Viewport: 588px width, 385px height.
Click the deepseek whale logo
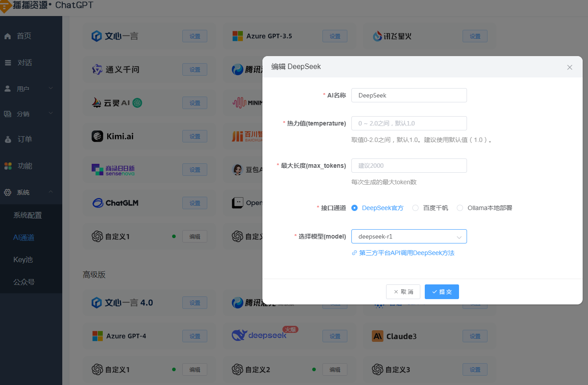(x=239, y=335)
